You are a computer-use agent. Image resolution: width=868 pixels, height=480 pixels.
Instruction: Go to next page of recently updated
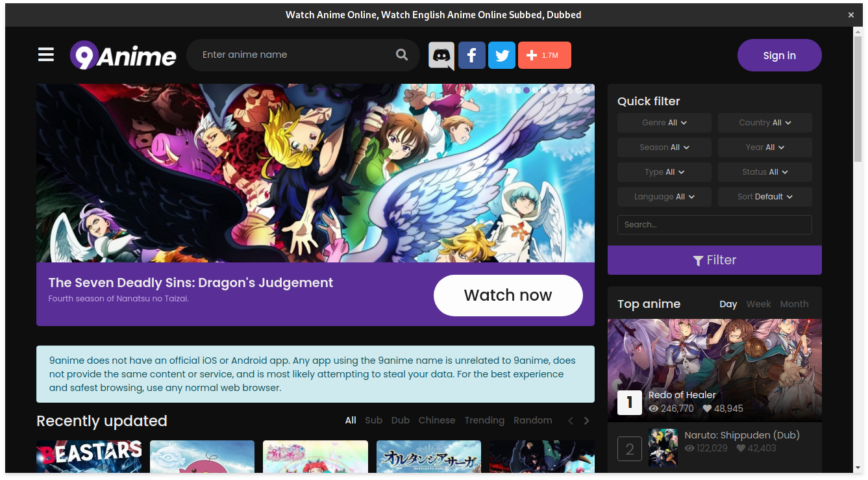coord(587,421)
